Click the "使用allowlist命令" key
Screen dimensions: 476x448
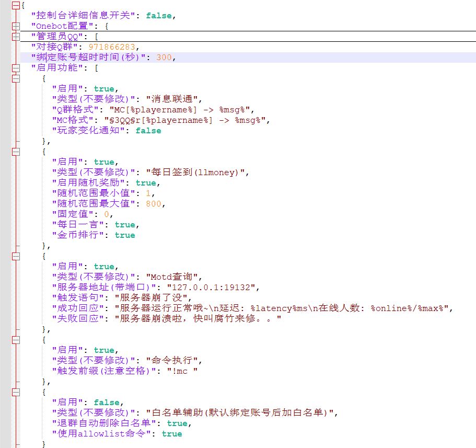coord(101,433)
